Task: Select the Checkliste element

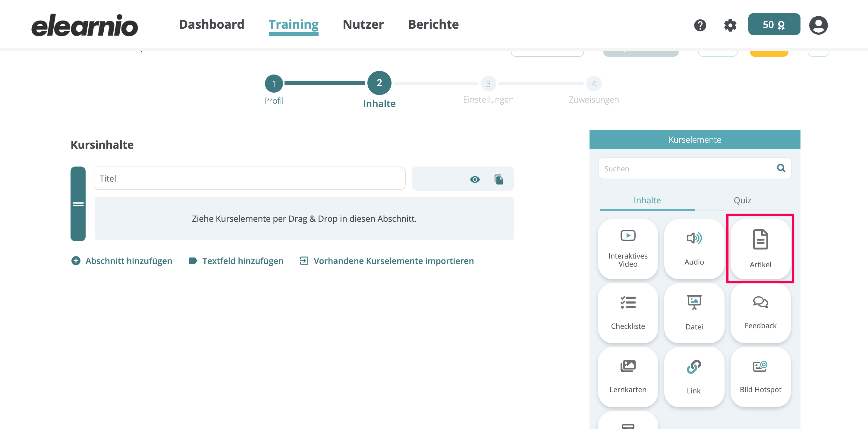Action: (x=628, y=313)
